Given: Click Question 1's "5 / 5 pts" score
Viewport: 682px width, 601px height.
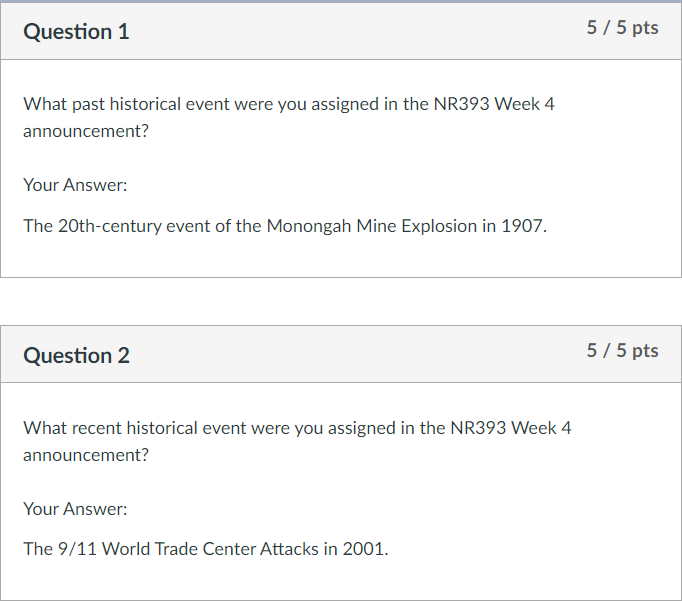Looking at the screenshot, I should (x=622, y=28).
